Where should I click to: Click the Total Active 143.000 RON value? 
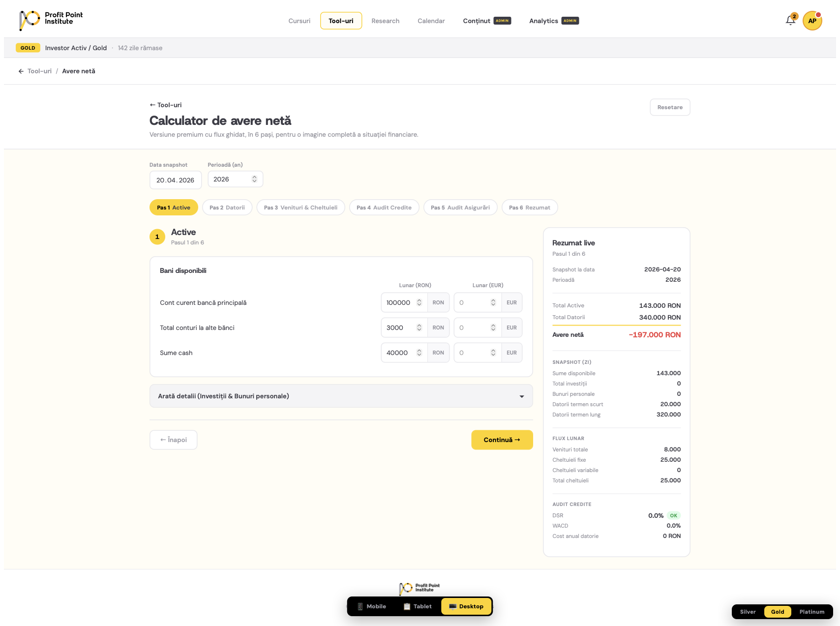click(660, 305)
